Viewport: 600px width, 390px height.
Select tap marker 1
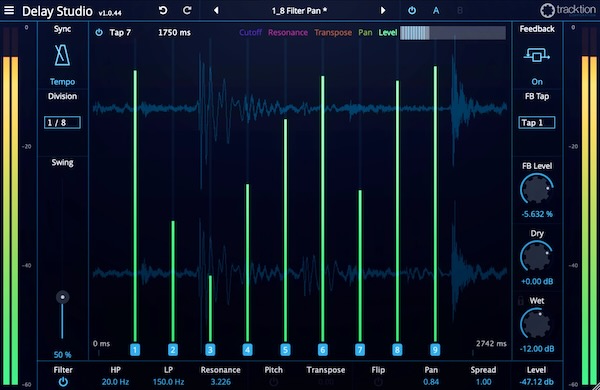tap(135, 349)
